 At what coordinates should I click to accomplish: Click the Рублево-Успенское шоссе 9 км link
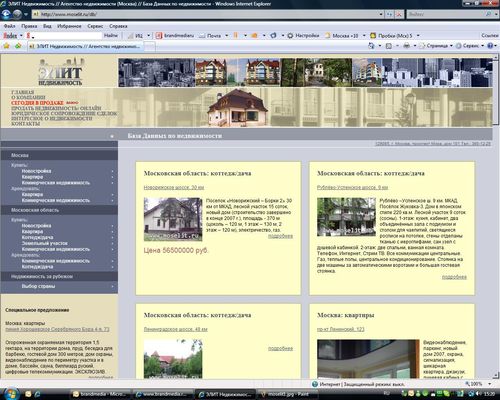pos(352,187)
